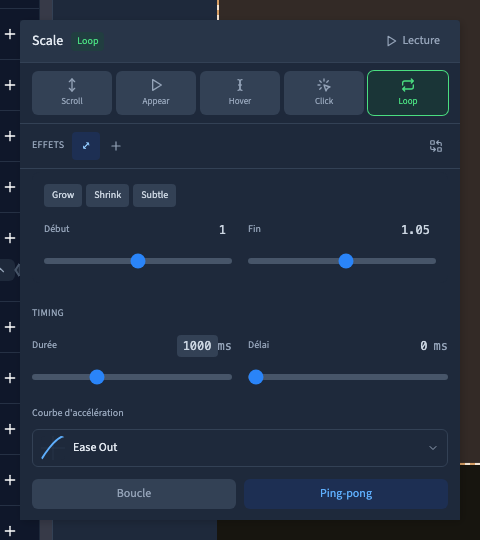Image resolution: width=480 pixels, height=540 pixels.
Task: Click the swap icon in the EFFETS row
Action: point(436,146)
